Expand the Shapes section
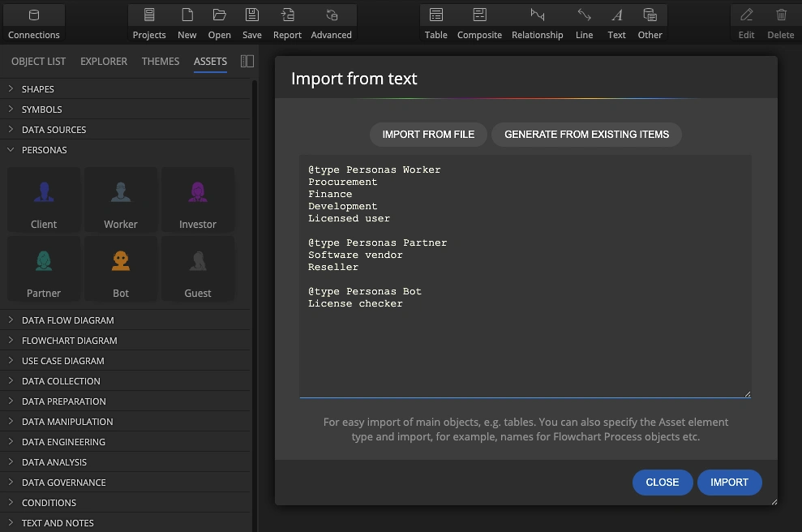802x532 pixels. click(126, 89)
